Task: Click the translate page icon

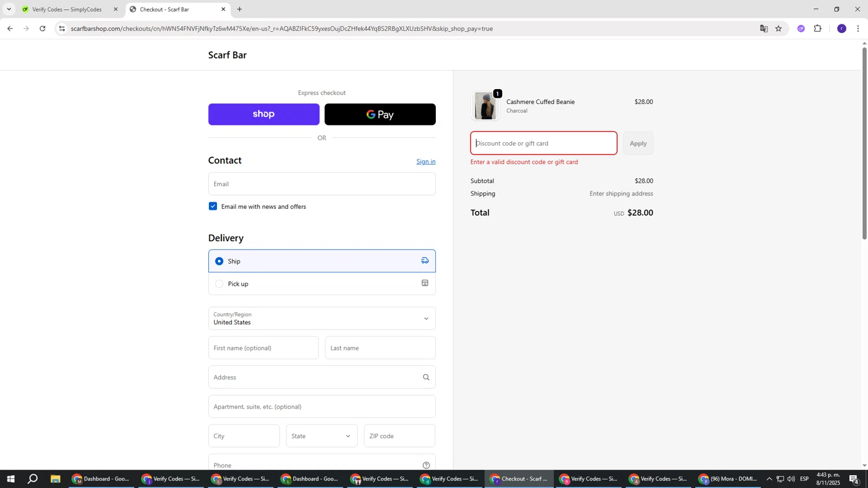Action: (x=764, y=28)
